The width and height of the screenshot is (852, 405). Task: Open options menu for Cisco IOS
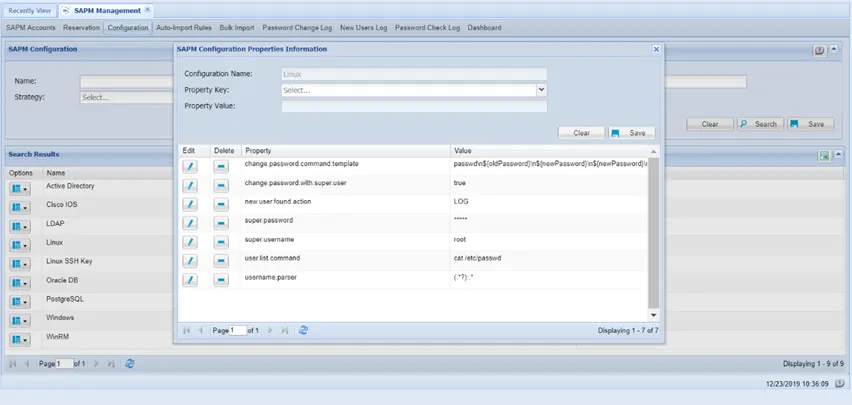[20, 208]
